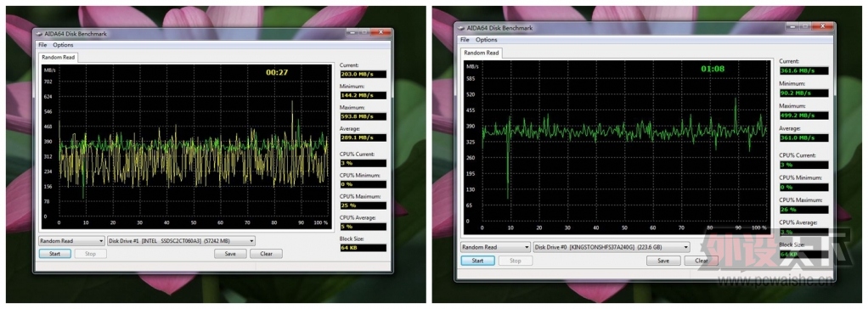Open the Options menu in the Kingston drive window

[487, 39]
